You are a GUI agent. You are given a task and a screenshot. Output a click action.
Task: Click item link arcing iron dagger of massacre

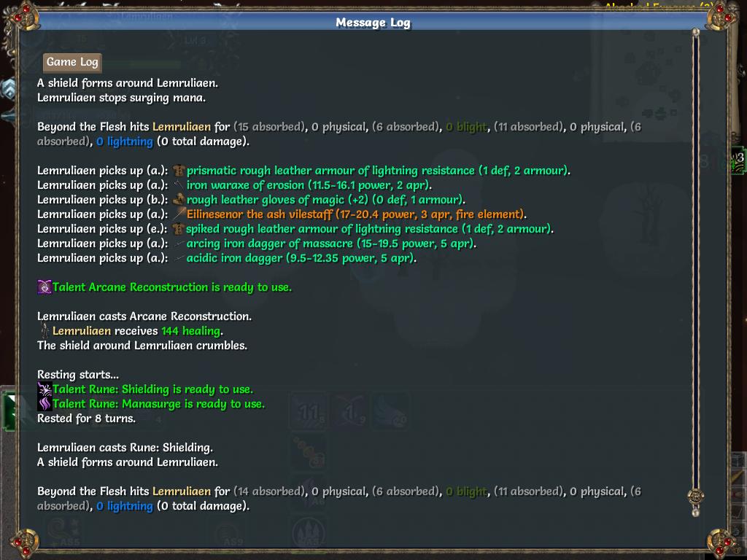(x=331, y=244)
